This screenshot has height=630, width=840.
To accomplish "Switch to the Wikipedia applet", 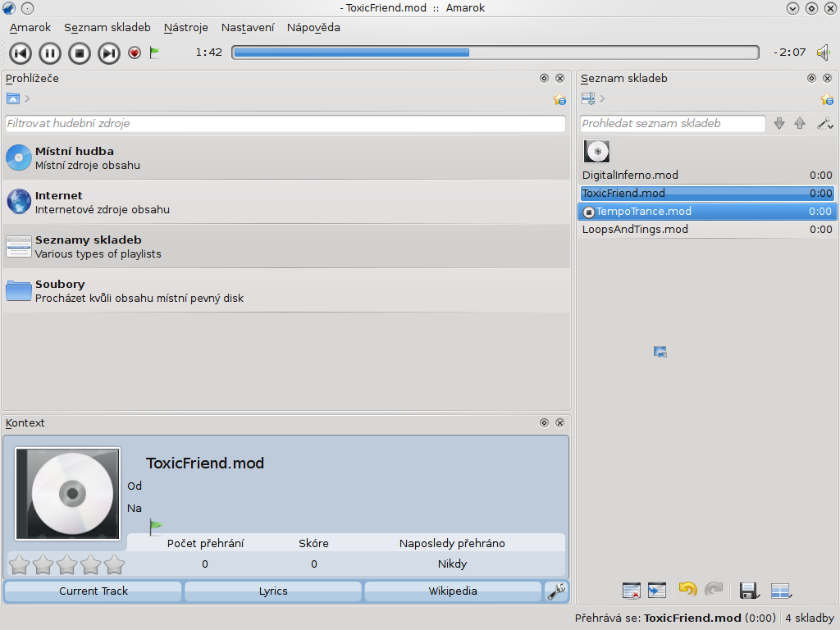I will pos(453,591).
